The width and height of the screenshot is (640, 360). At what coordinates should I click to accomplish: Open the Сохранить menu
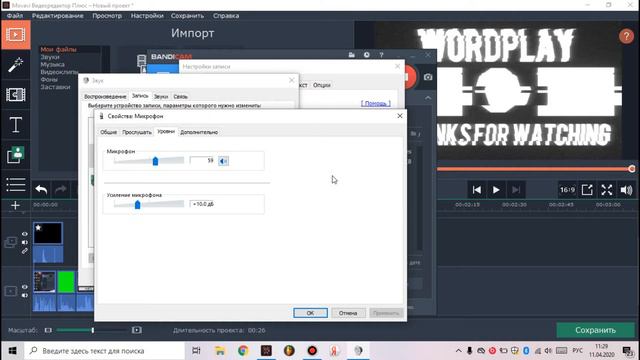[x=187, y=16]
